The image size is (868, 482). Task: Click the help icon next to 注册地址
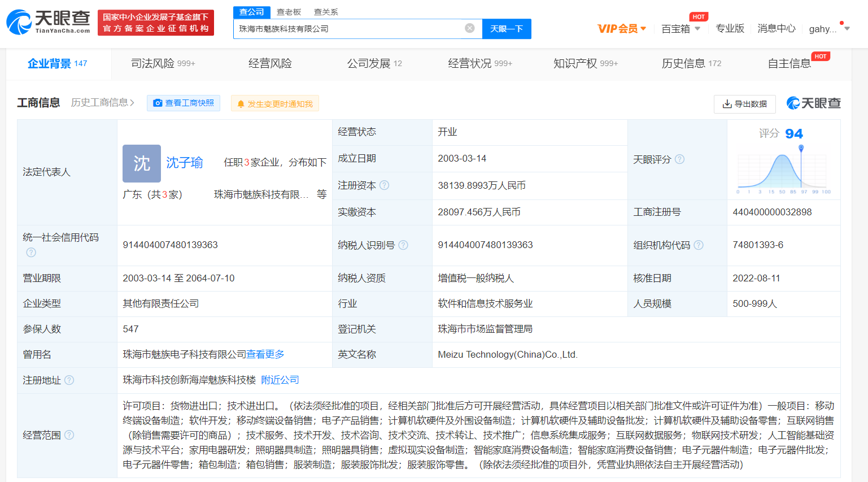(69, 380)
